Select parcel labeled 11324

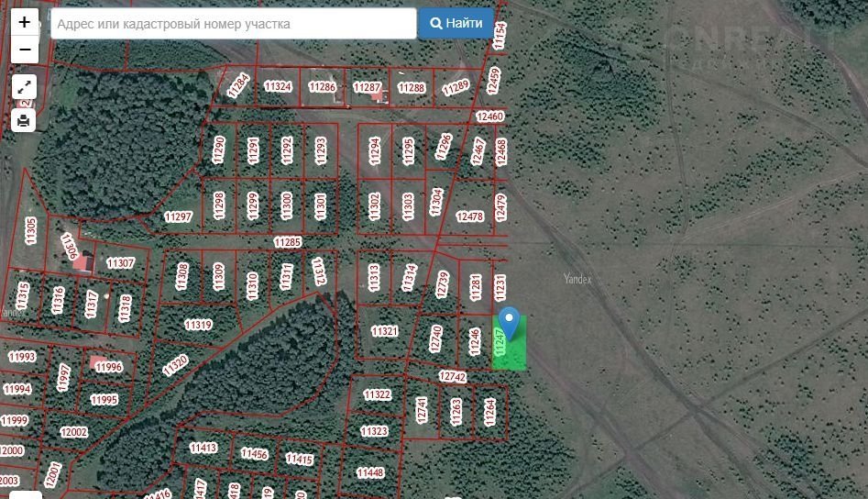277,87
